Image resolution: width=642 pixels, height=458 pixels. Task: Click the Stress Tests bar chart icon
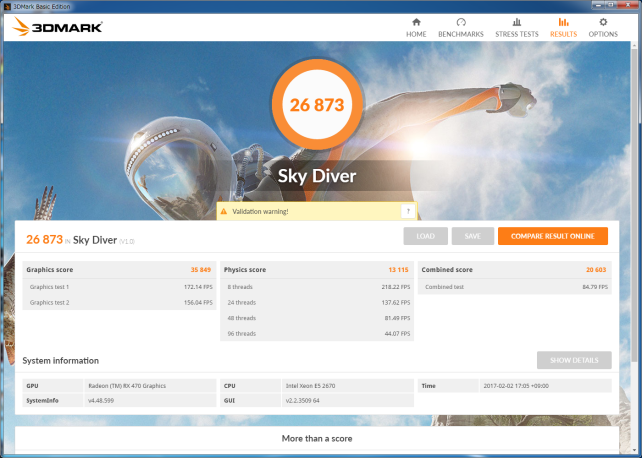pyautogui.click(x=517, y=22)
